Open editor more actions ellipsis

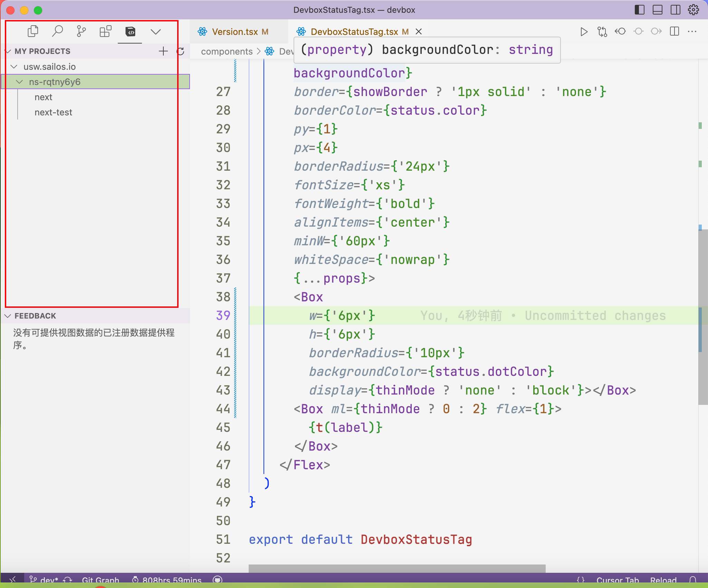(x=692, y=31)
